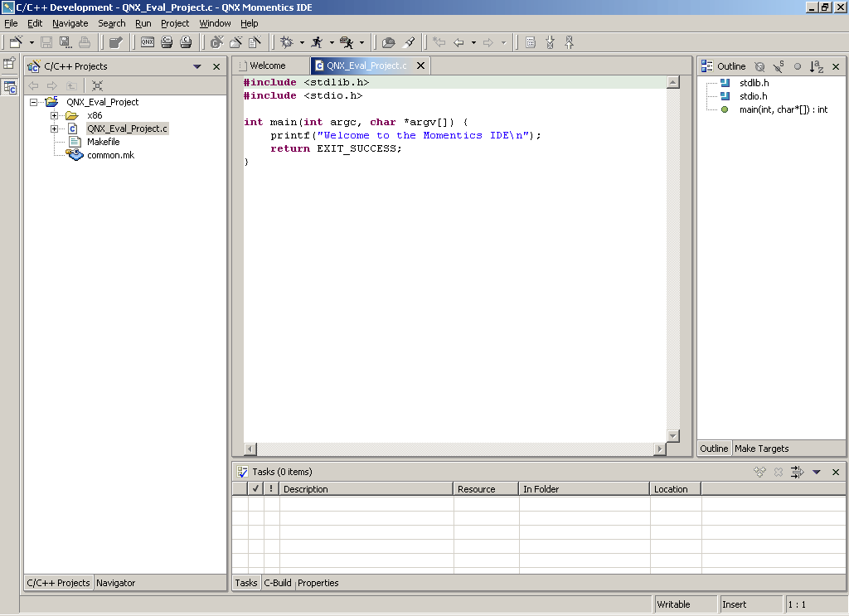Switch to the Welcome editor tab

[269, 65]
